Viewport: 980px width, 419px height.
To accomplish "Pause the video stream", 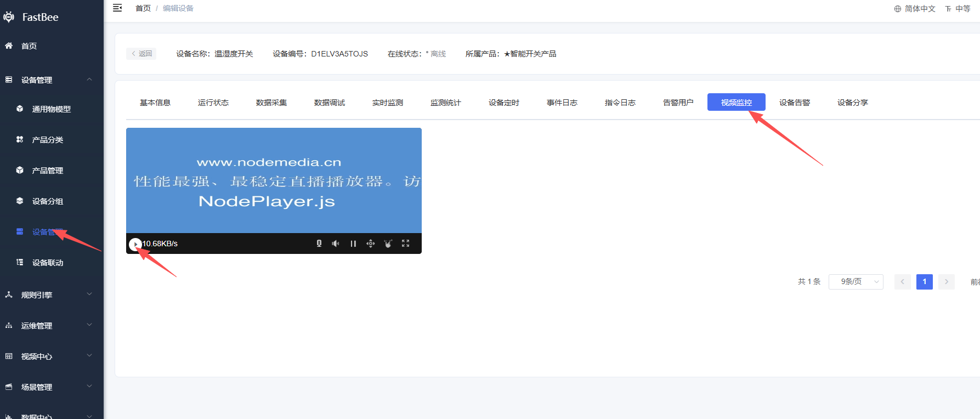I will (353, 244).
